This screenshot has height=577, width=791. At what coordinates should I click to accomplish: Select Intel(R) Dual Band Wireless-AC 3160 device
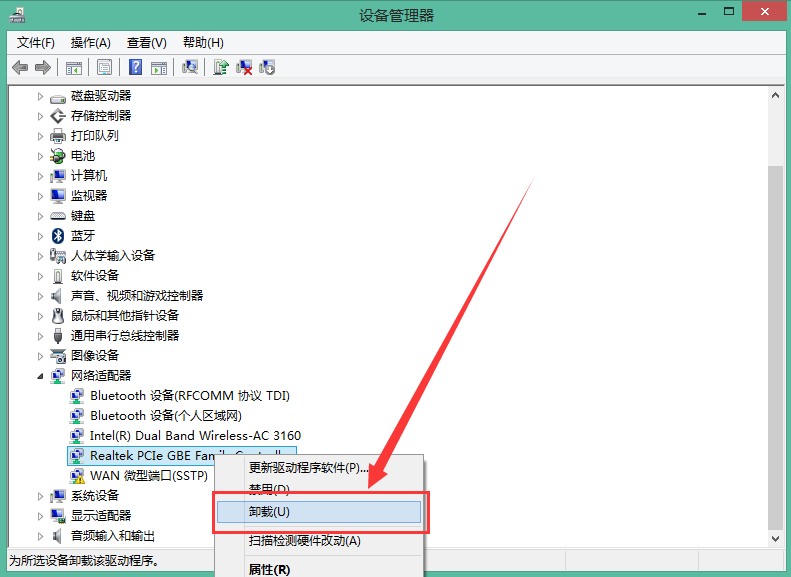[x=195, y=436]
